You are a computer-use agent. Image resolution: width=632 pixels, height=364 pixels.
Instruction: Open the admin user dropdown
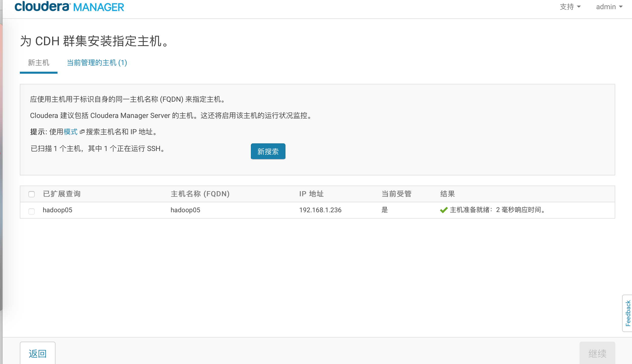point(609,7)
